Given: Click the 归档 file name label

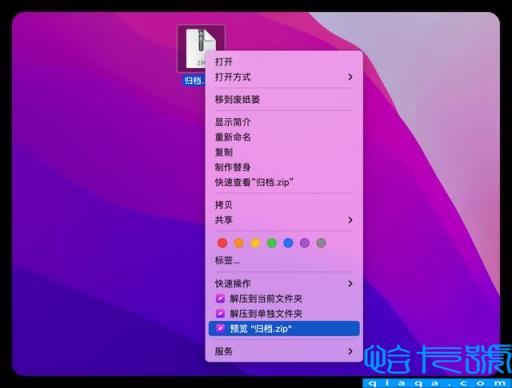Looking at the screenshot, I should pyautogui.click(x=194, y=81).
